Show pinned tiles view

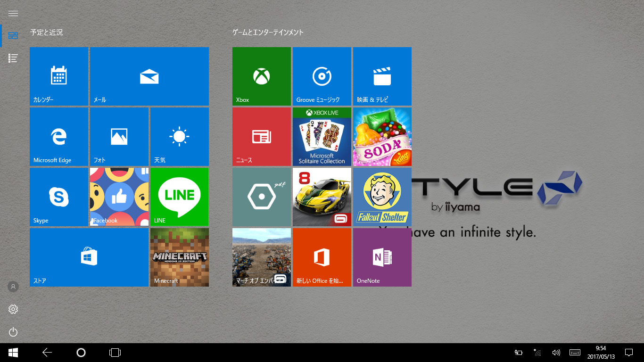pos(13,36)
